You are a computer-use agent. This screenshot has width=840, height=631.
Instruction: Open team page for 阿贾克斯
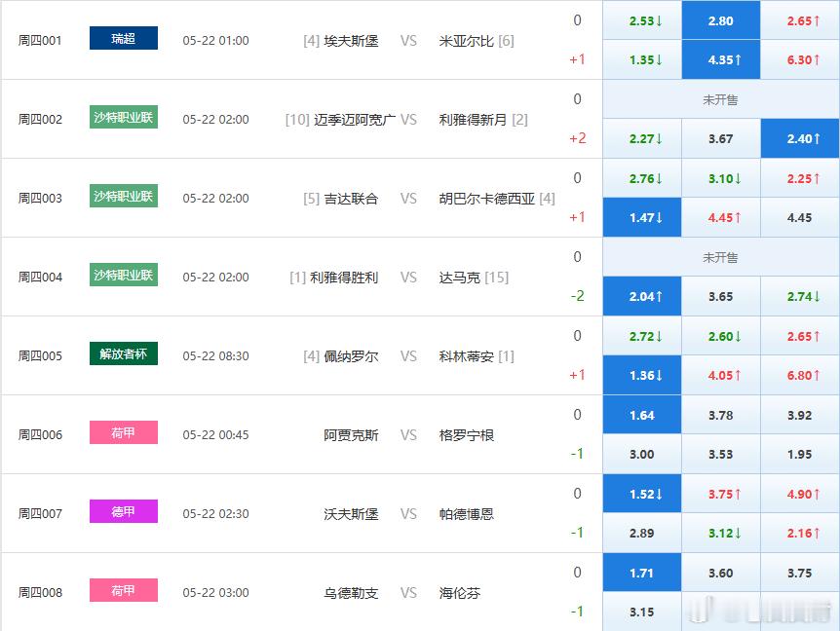351,435
